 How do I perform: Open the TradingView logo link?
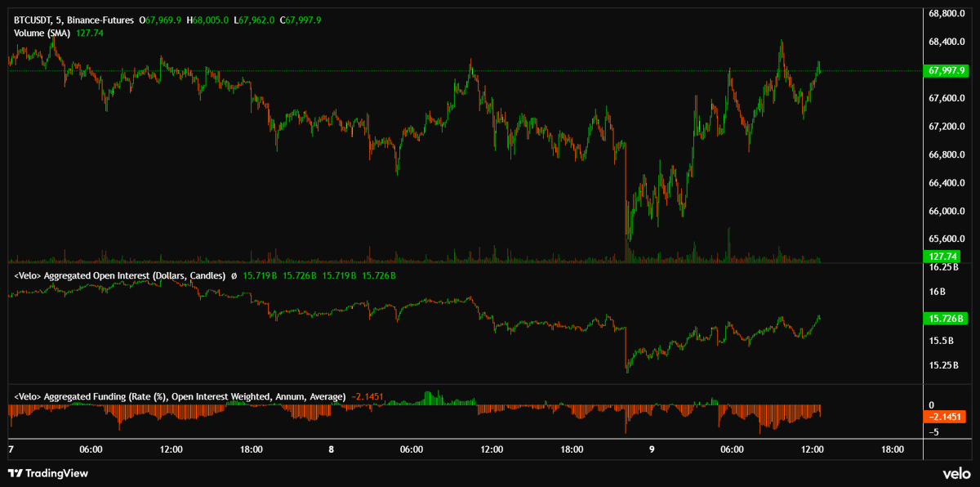(x=47, y=473)
